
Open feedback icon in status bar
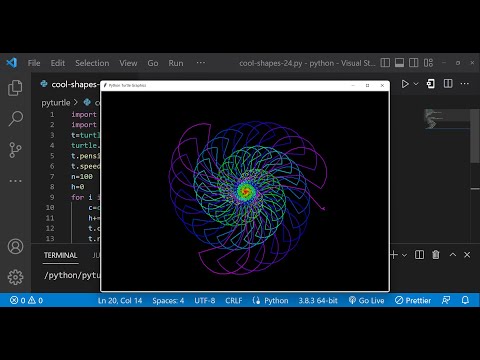[446, 300]
